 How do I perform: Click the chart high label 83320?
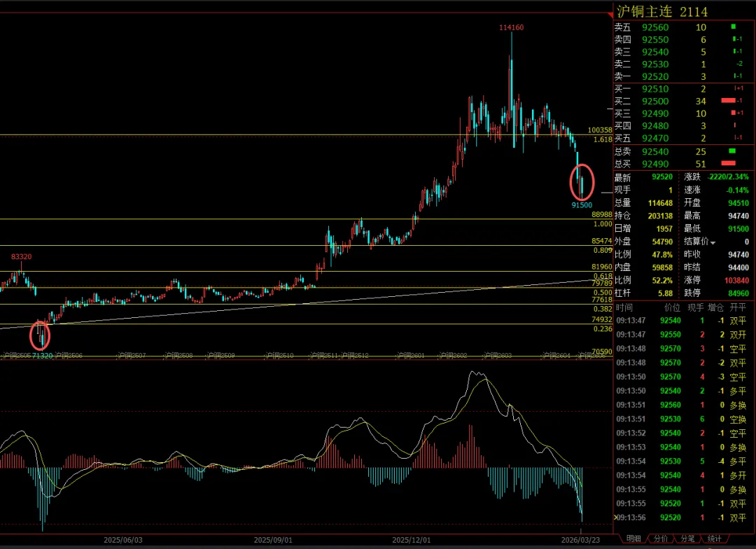pos(21,257)
